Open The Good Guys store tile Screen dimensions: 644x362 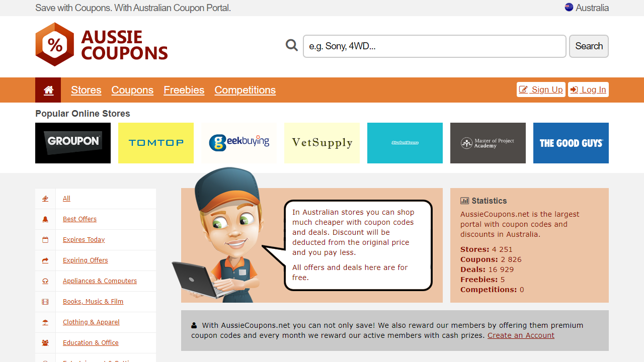(571, 143)
